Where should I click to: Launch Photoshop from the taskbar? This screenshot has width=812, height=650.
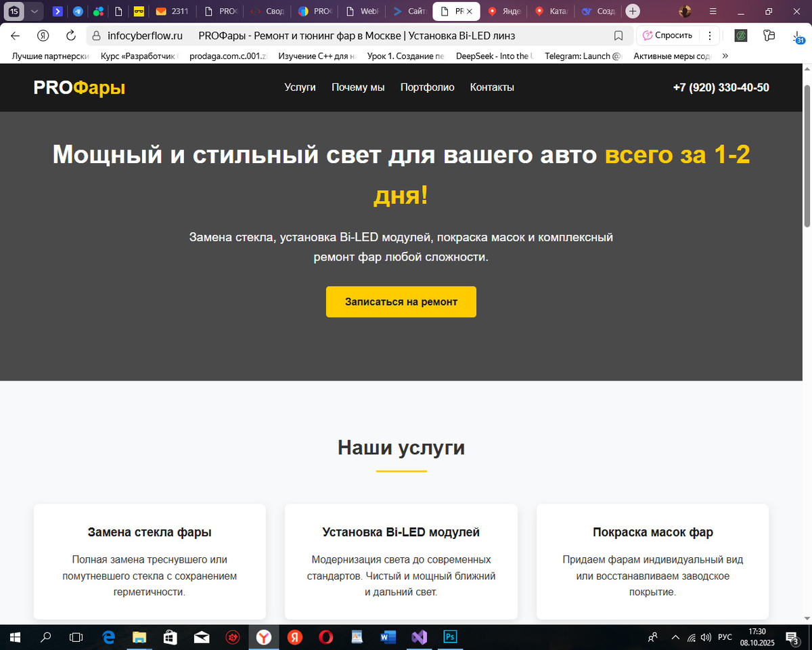(x=451, y=637)
